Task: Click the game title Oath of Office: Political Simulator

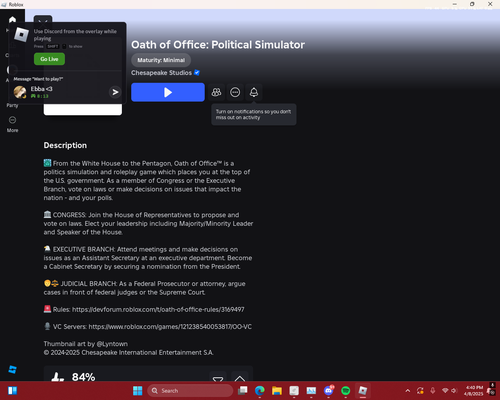Action: [x=218, y=45]
